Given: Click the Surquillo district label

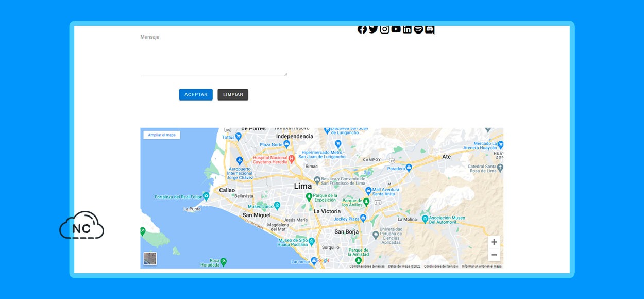Looking at the screenshot, I should (x=331, y=247).
